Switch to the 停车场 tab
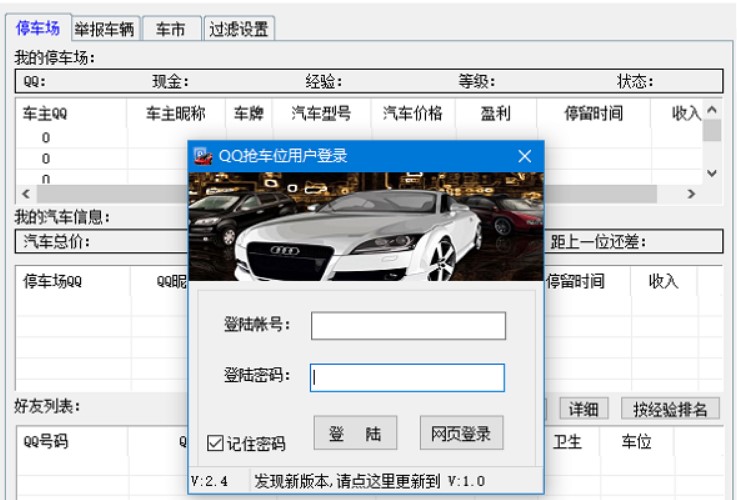The height and width of the screenshot is (500, 737). coord(38,28)
